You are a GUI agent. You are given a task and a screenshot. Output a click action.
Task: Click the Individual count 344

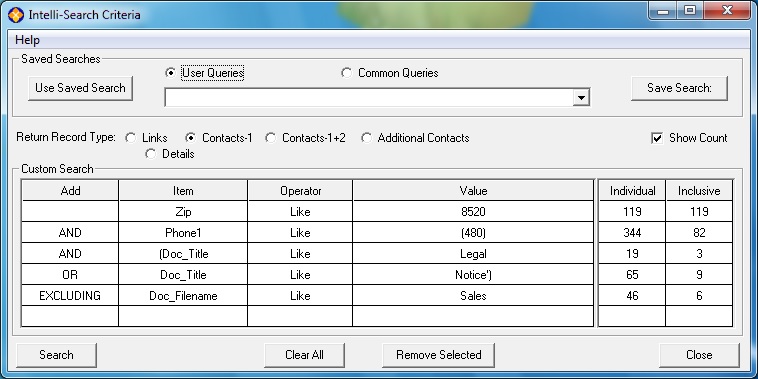coord(632,233)
